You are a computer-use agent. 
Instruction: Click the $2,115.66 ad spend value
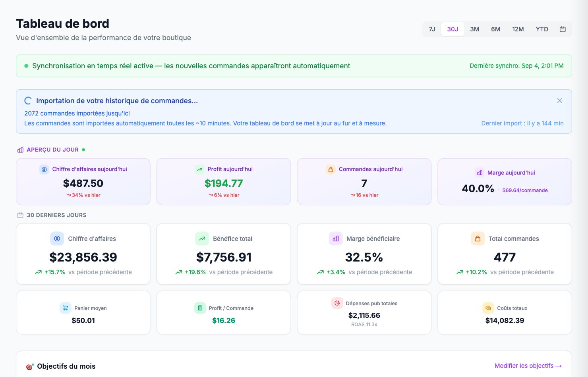[364, 315]
